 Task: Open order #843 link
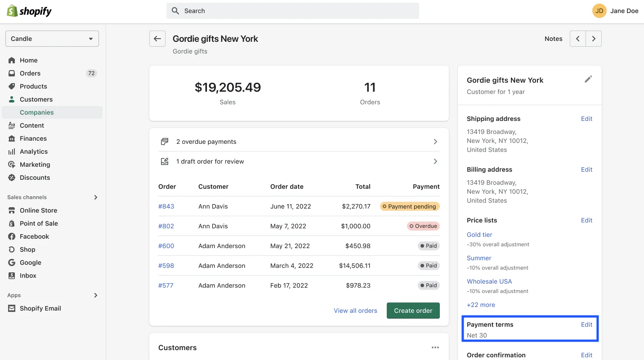click(x=166, y=206)
